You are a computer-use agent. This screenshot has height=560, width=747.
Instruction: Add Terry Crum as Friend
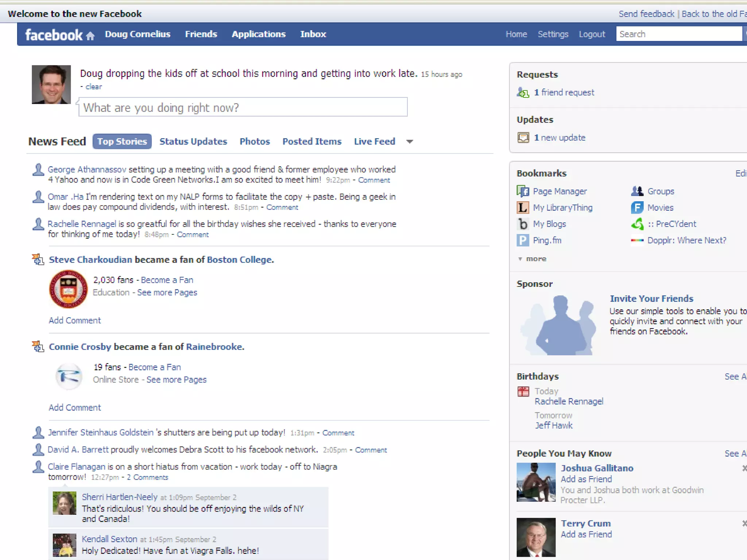pos(586,534)
